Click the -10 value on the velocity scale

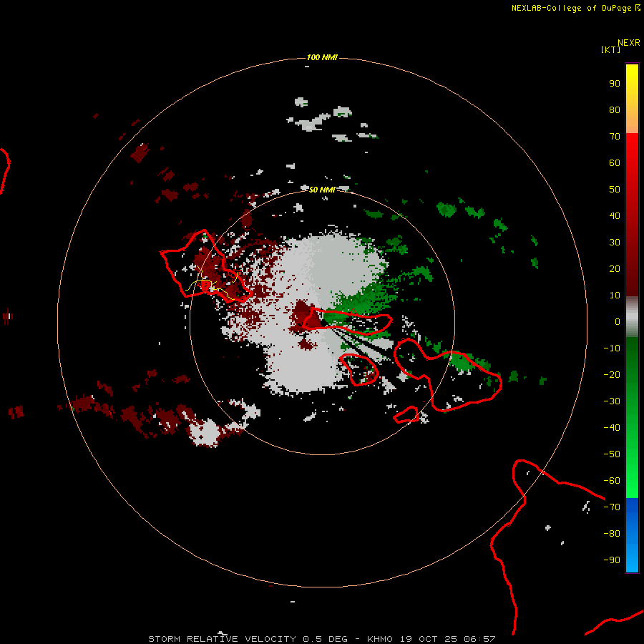pyautogui.click(x=612, y=348)
